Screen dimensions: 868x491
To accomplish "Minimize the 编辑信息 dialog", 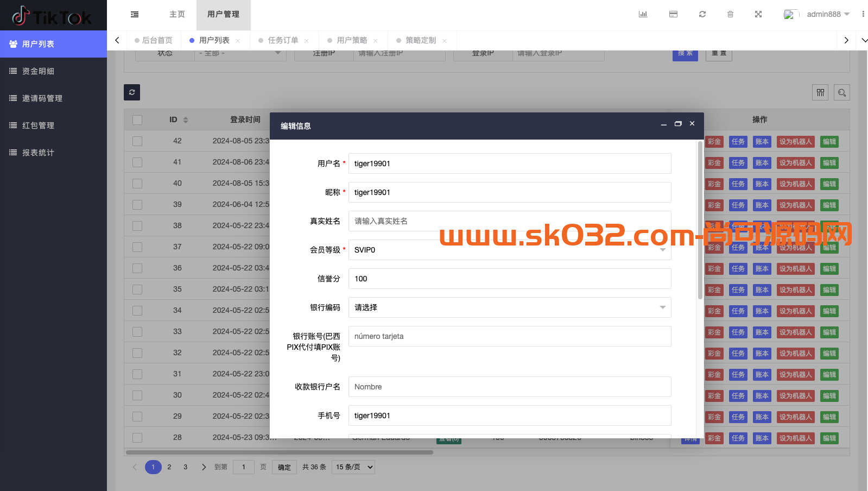I will 663,124.
